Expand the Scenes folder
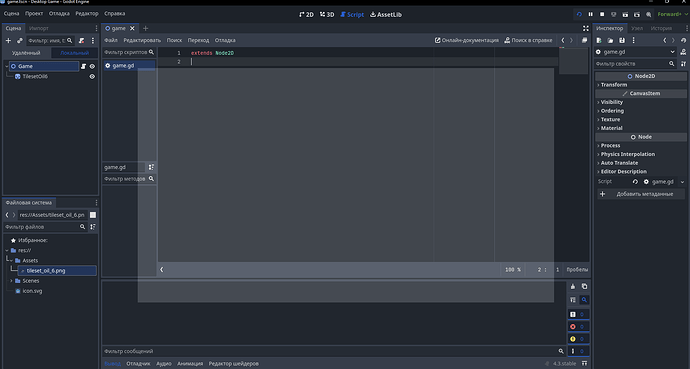Image resolution: width=690 pixels, height=369 pixels. click(x=11, y=281)
